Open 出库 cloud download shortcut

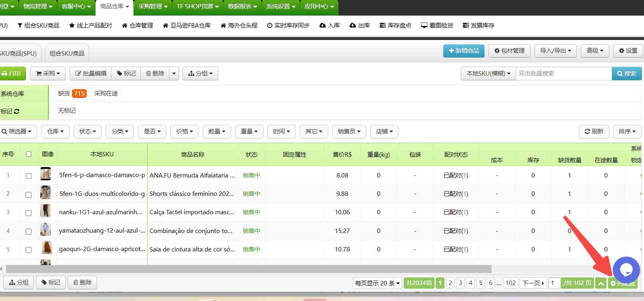coord(359,25)
